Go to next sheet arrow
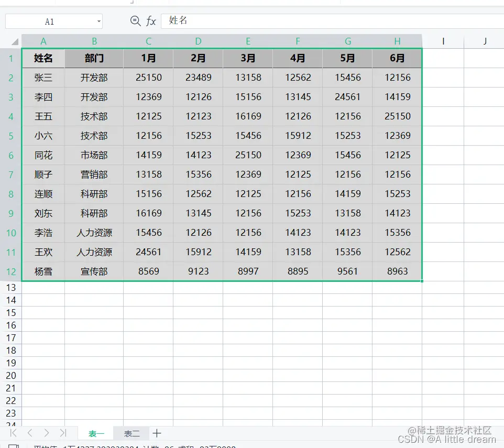The image size is (504, 448). tap(47, 433)
